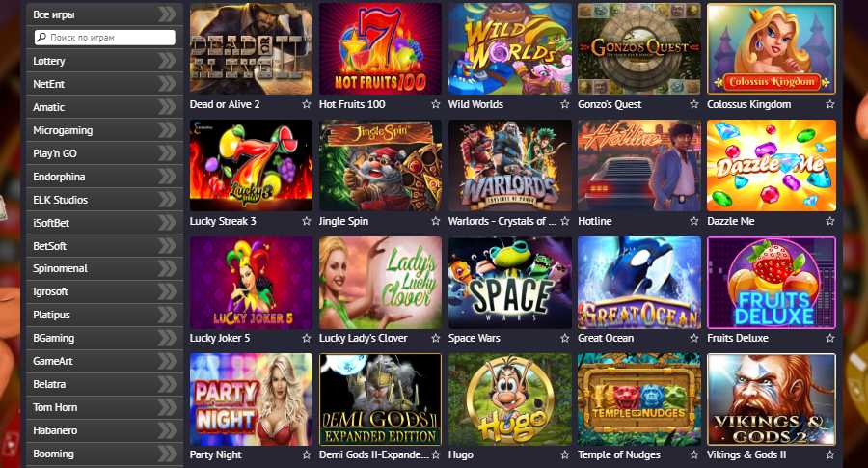Star the Hotline game title
Image resolution: width=868 pixels, height=468 pixels.
pyautogui.click(x=694, y=221)
